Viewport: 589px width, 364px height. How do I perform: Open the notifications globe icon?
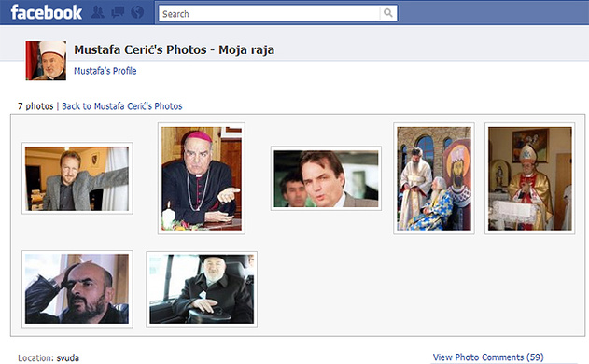[137, 12]
